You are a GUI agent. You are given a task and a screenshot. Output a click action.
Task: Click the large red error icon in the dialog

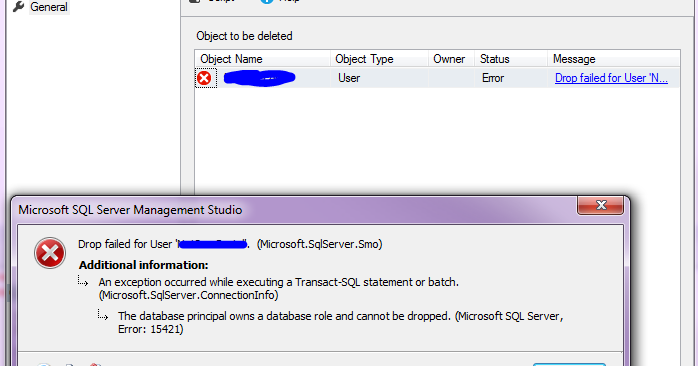(50, 253)
